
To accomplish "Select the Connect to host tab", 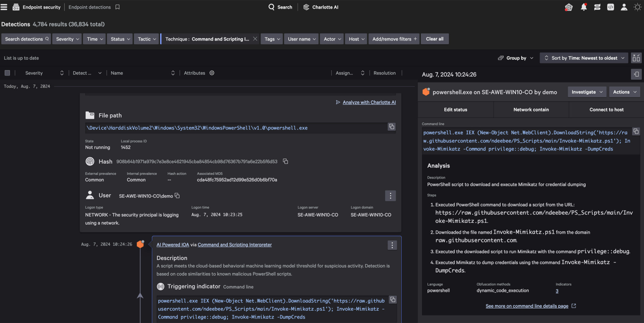I will [x=606, y=110].
